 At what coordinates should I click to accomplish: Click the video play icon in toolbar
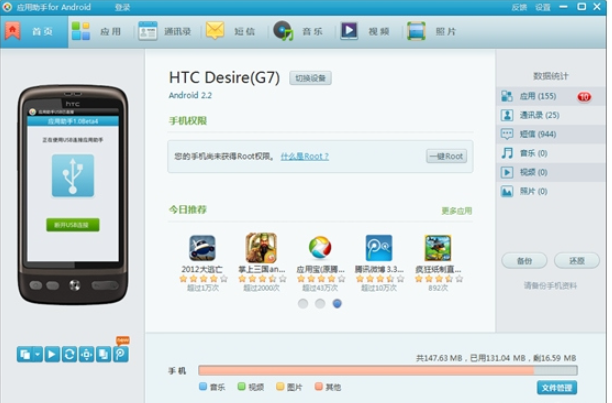click(349, 31)
